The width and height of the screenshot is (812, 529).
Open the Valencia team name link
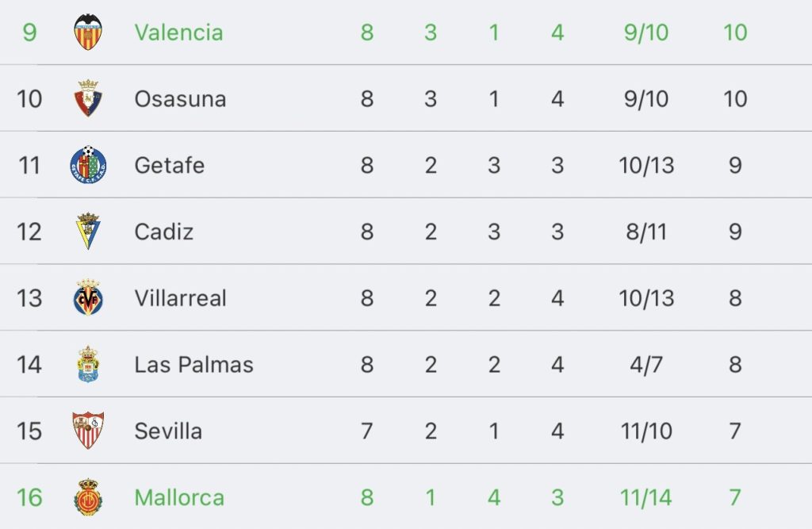click(178, 33)
